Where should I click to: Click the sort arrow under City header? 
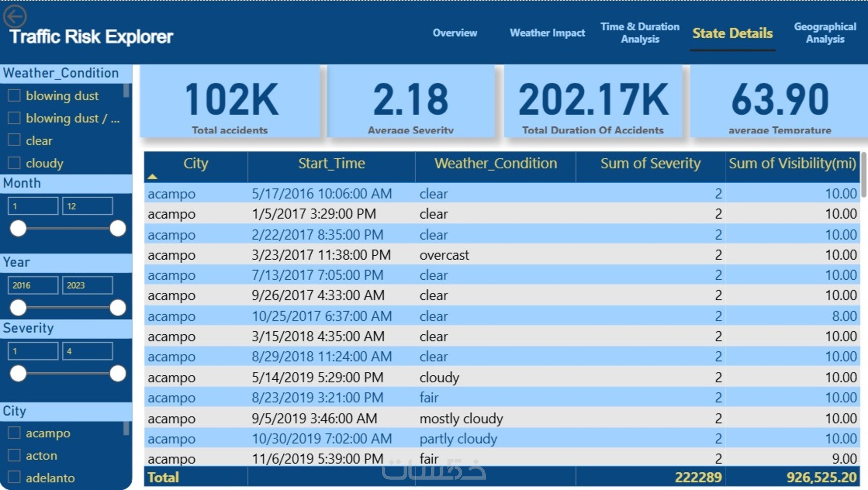[152, 177]
